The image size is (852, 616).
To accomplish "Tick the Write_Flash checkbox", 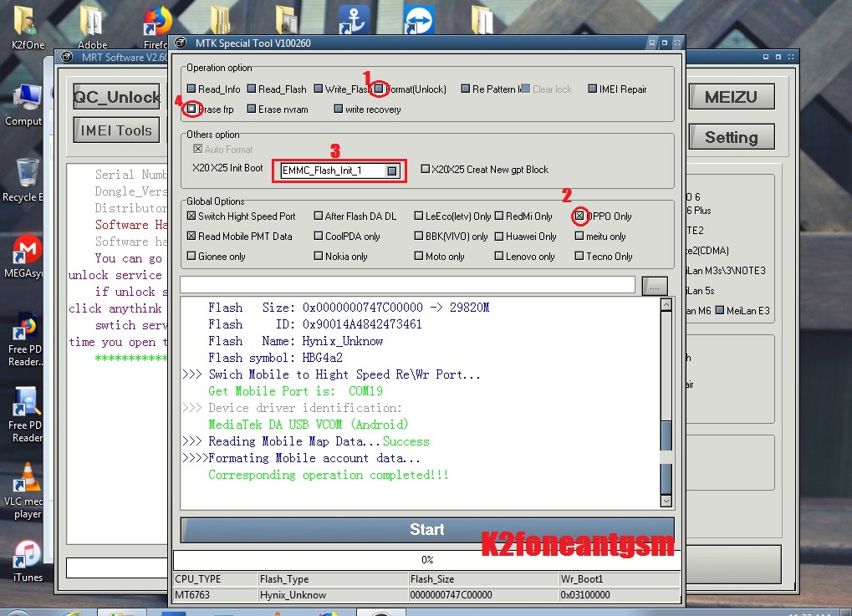I will pos(319,89).
